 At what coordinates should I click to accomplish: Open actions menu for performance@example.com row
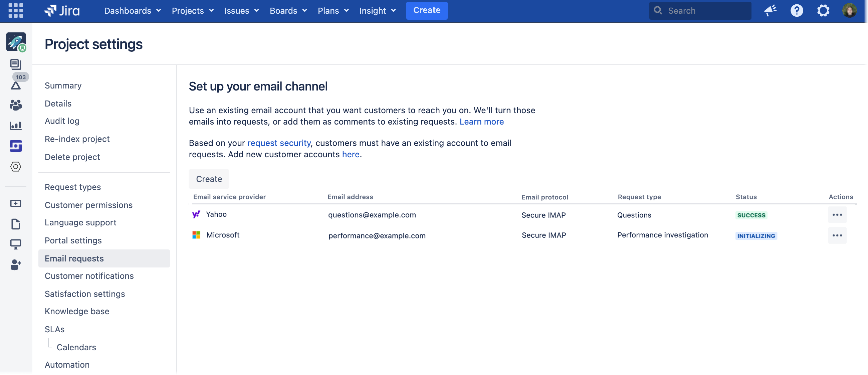click(837, 235)
